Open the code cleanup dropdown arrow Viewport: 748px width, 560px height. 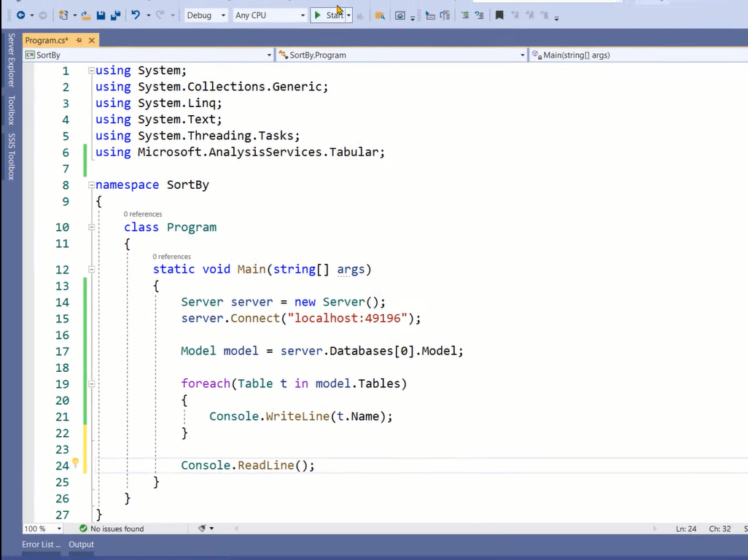[211, 529]
